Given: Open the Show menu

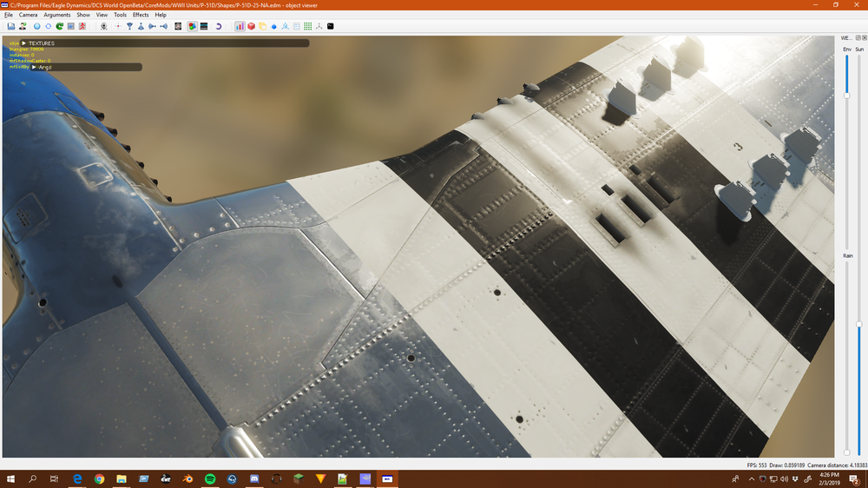Looking at the screenshot, I should [x=83, y=15].
